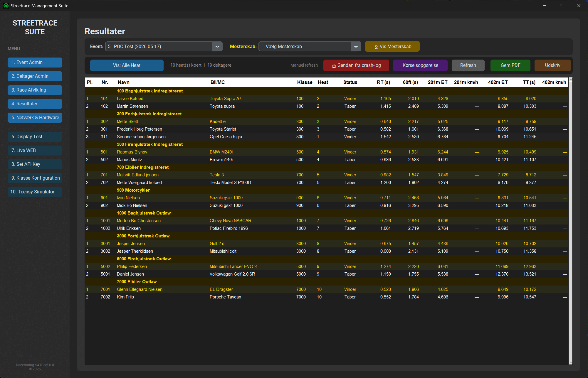Select group row 900 Motorcykler
This screenshot has width=588, height=378.
click(x=327, y=190)
